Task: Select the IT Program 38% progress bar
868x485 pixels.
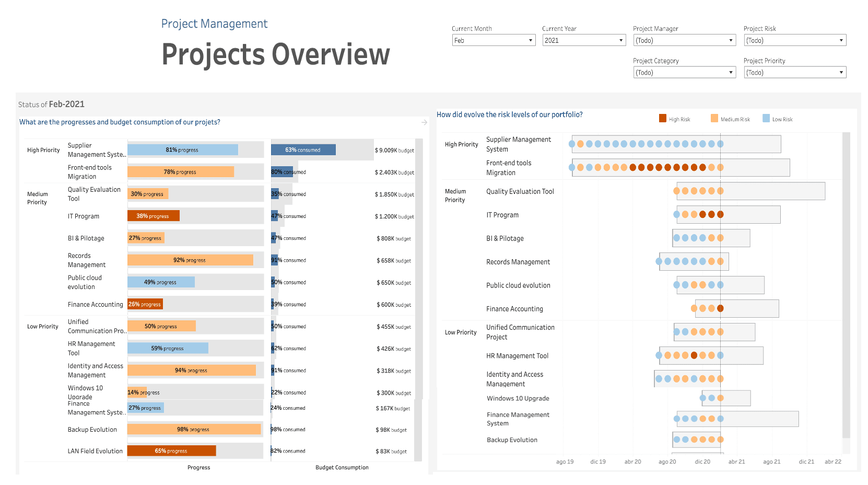Action: [153, 216]
